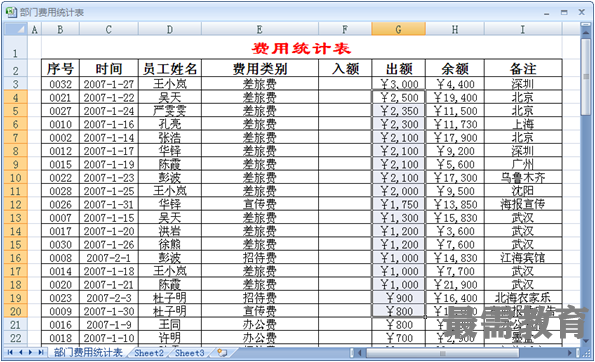Click the insert new worksheet icon
The image size is (595, 362).
[222, 353]
